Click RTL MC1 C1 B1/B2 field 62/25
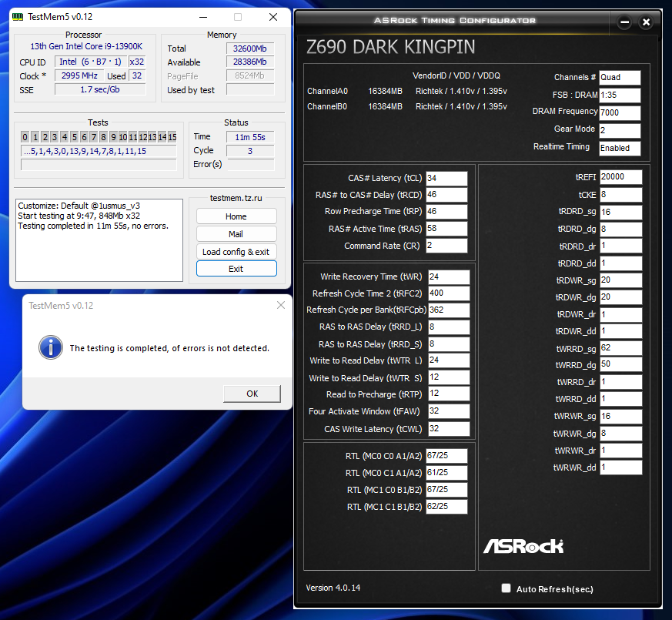 pyautogui.click(x=446, y=507)
